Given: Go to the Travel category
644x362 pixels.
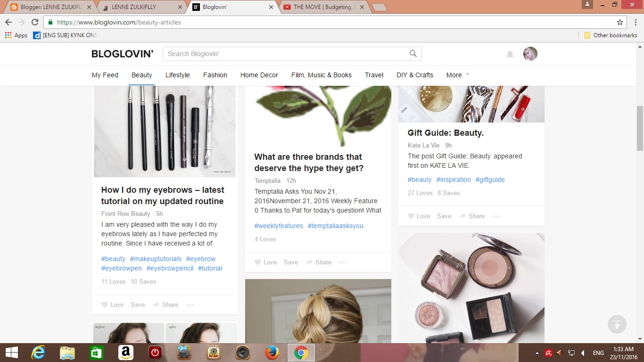Looking at the screenshot, I should pos(374,75).
